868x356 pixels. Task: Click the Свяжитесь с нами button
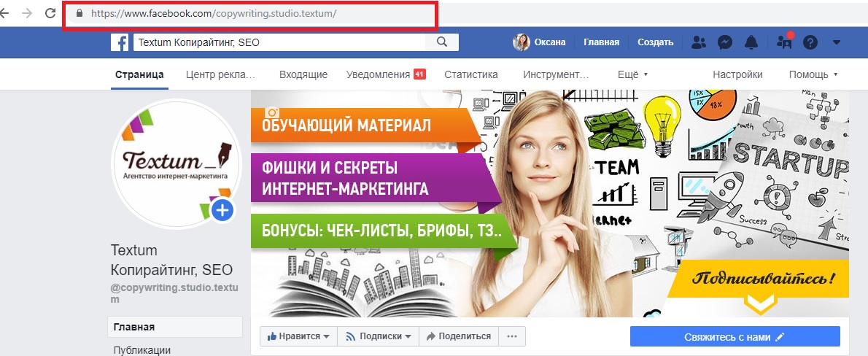(735, 336)
